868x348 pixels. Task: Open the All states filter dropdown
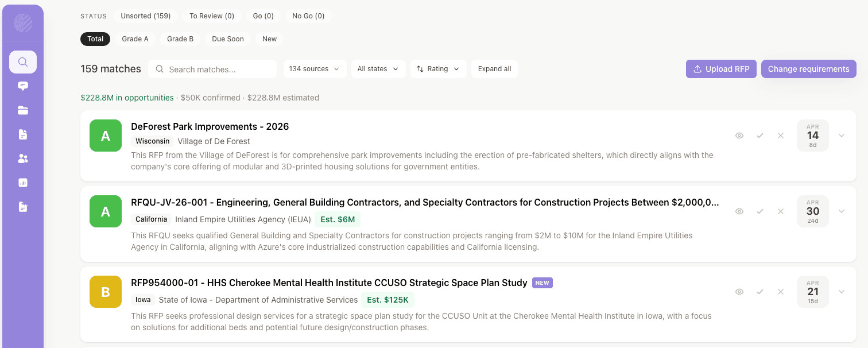point(378,69)
